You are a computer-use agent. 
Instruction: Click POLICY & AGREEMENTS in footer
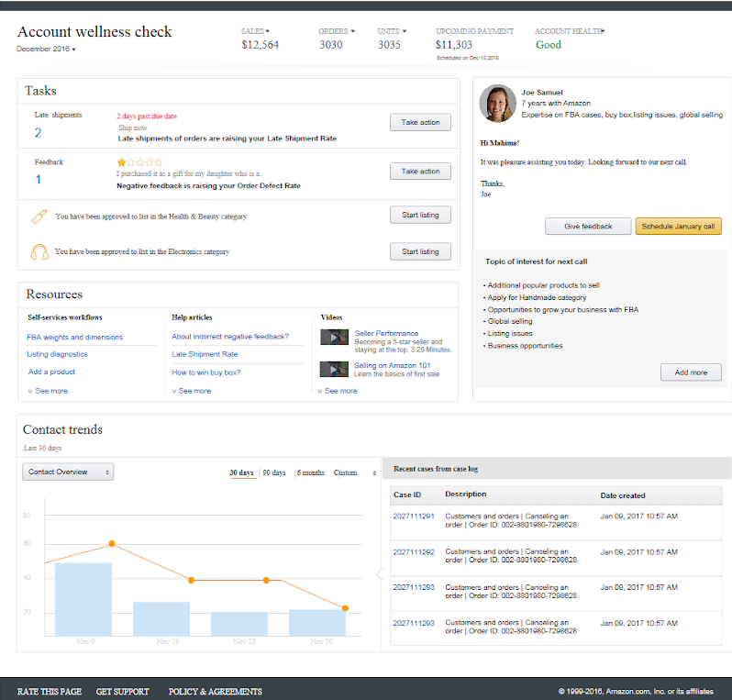tap(216, 692)
